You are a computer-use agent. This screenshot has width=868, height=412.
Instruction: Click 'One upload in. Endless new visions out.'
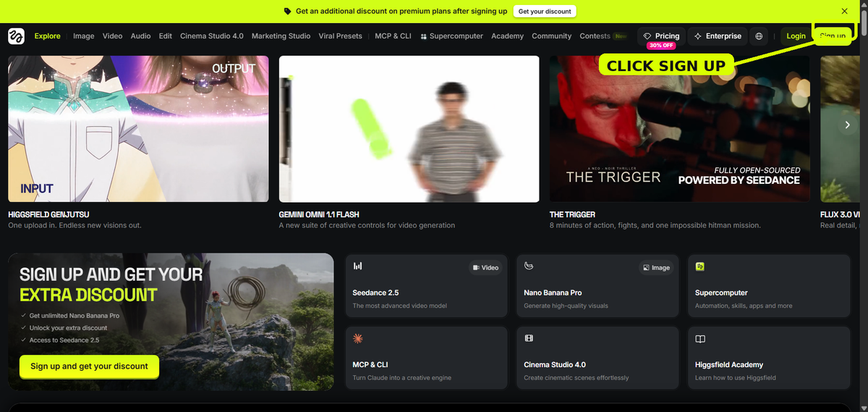click(x=75, y=225)
